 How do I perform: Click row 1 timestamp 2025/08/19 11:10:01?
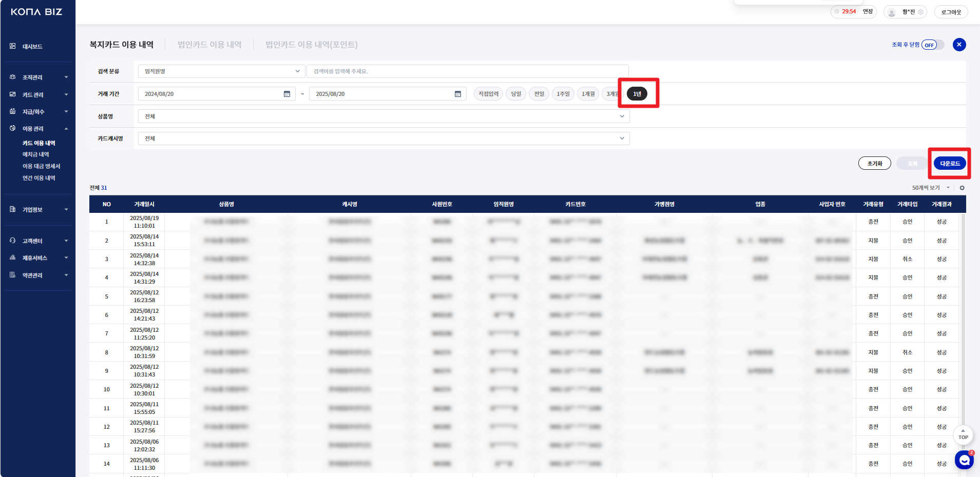tap(144, 222)
